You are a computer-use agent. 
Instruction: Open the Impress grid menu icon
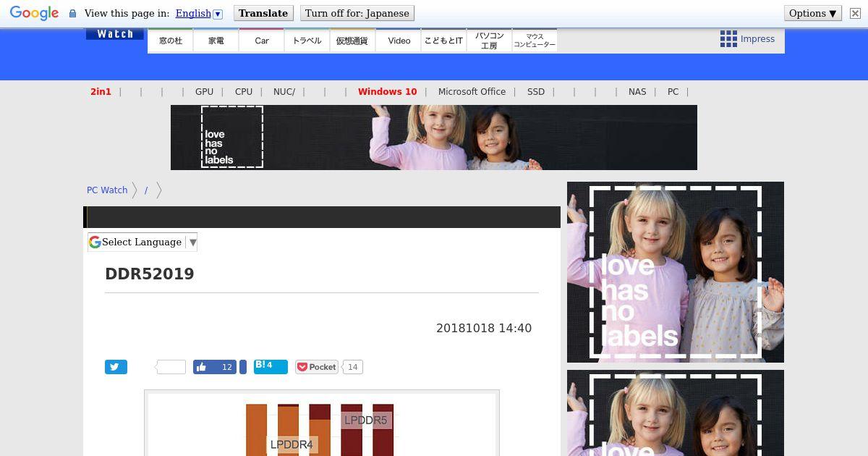coord(728,39)
